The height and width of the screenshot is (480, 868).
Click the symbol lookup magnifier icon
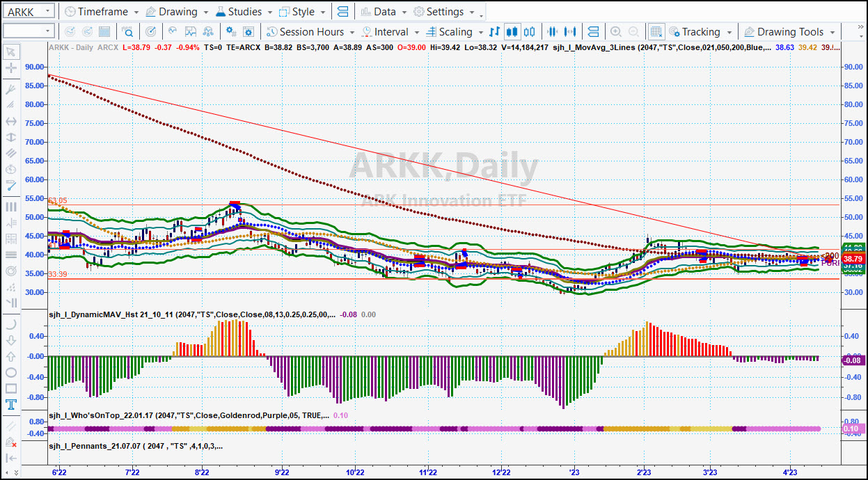click(x=128, y=31)
